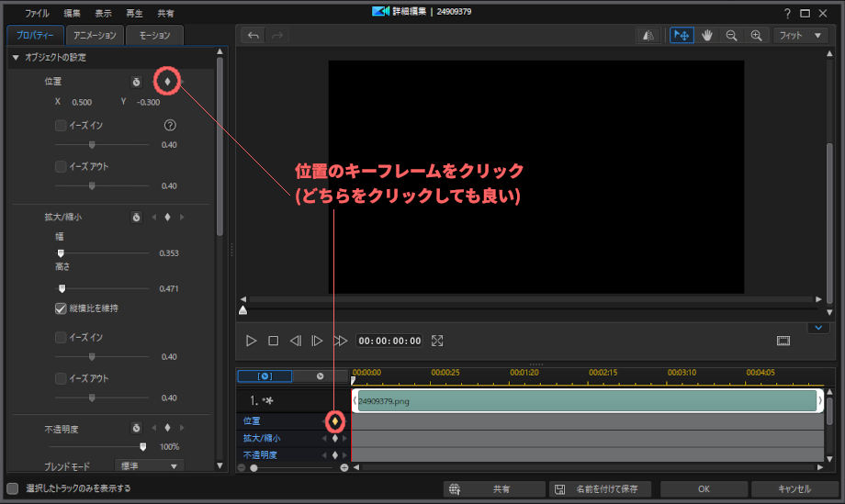
Task: Uncheck the 縦横比を維持 checkbox
Action: click(x=61, y=308)
